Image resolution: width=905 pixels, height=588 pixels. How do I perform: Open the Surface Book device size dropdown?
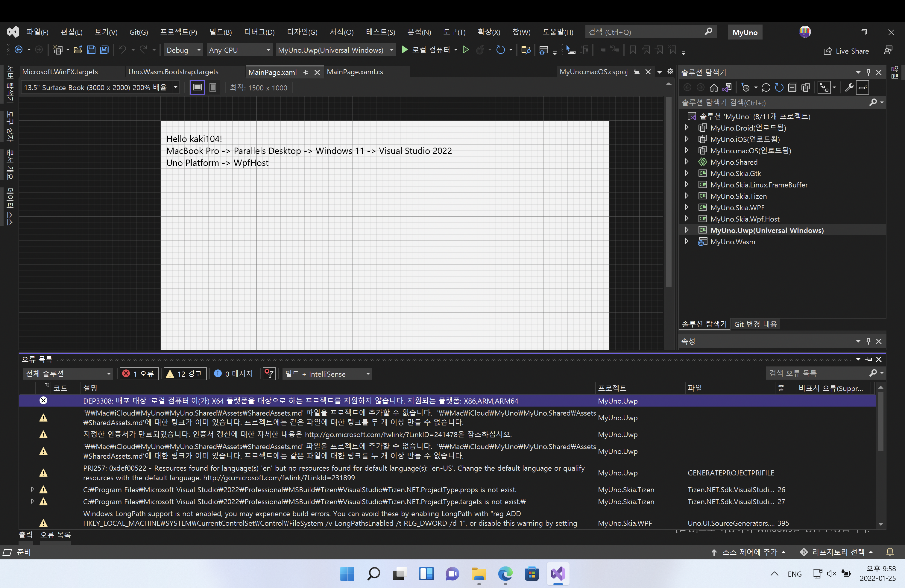pyautogui.click(x=176, y=87)
